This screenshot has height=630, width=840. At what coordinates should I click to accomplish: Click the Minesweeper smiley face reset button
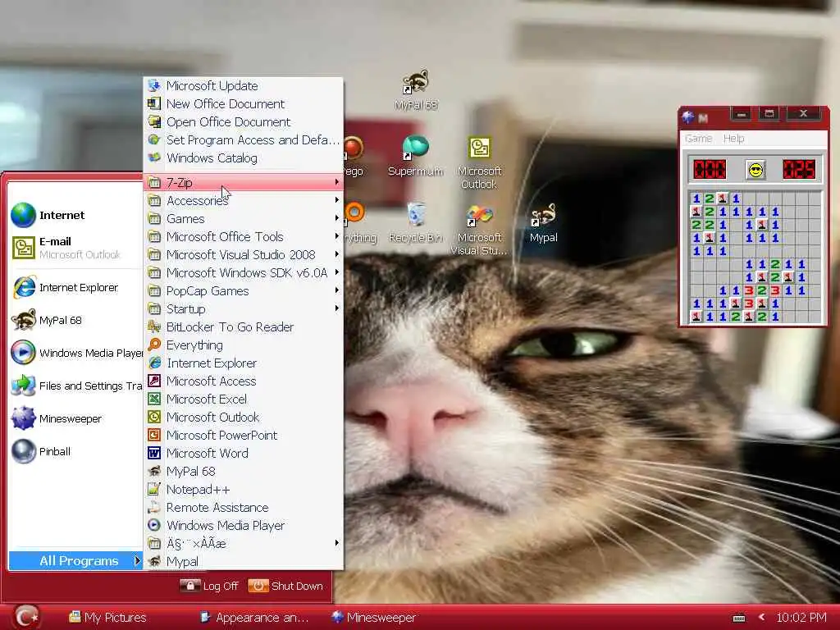click(x=756, y=171)
